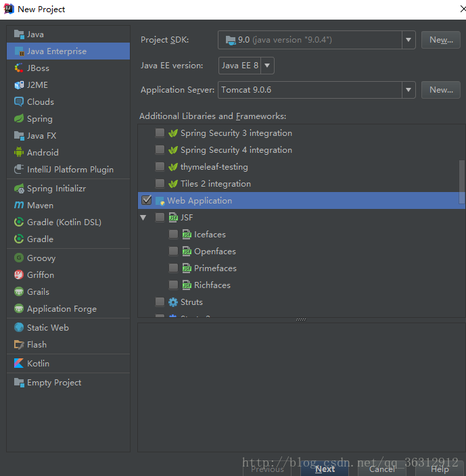The image size is (466, 476).
Task: Check the Struts checkbox
Action: [160, 302]
